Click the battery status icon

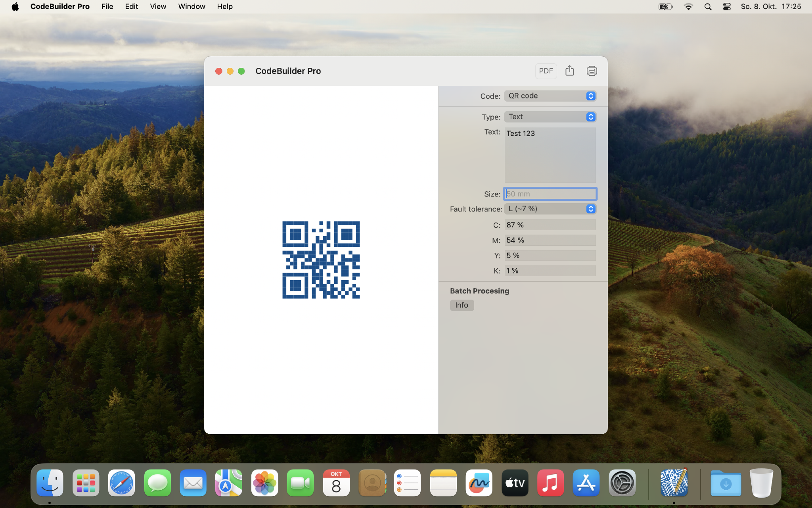pos(666,7)
